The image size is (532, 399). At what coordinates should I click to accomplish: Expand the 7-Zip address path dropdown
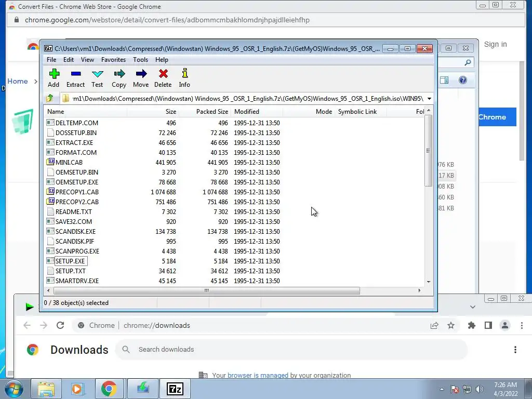(429, 98)
